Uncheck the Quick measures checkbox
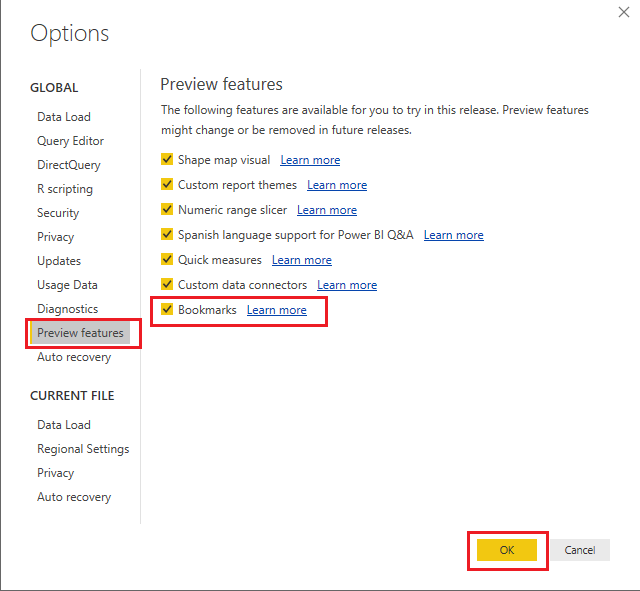 (x=168, y=260)
